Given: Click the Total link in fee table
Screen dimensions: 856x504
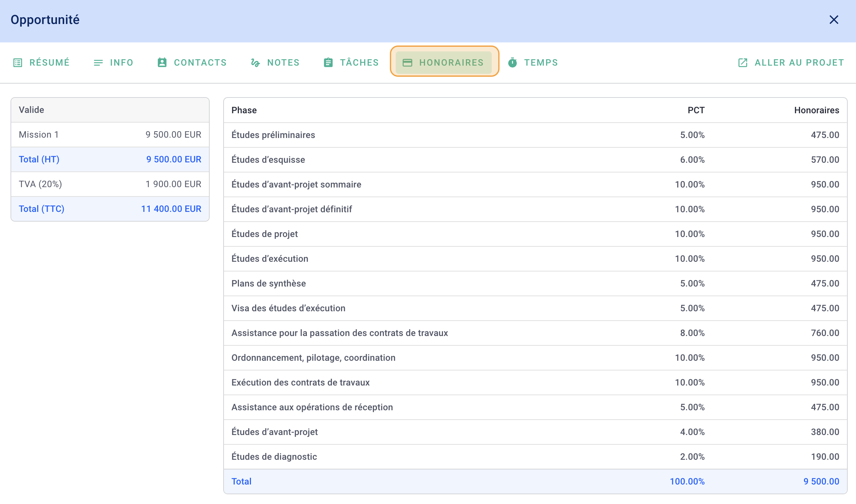Looking at the screenshot, I should [241, 481].
